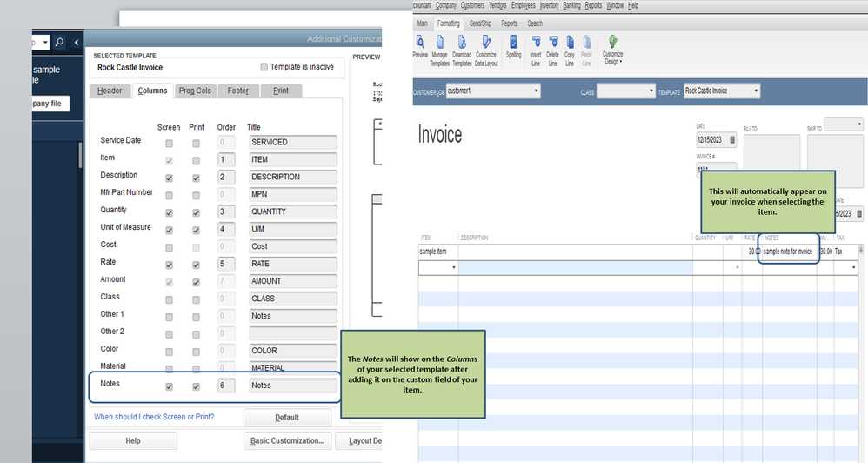Viewport: 868px width, 463px height.
Task: Open the Vendors menu
Action: 497,5
